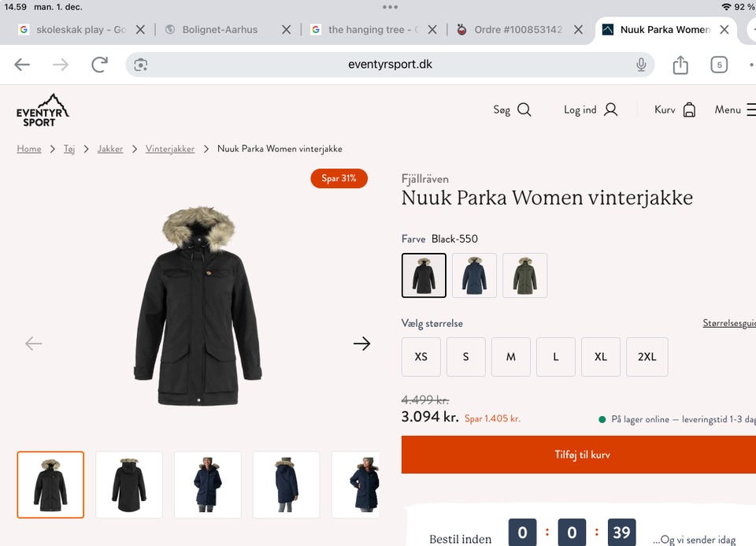The height and width of the screenshot is (546, 756).
Task: Open search with the Søg magnifier icon
Action: click(x=524, y=110)
